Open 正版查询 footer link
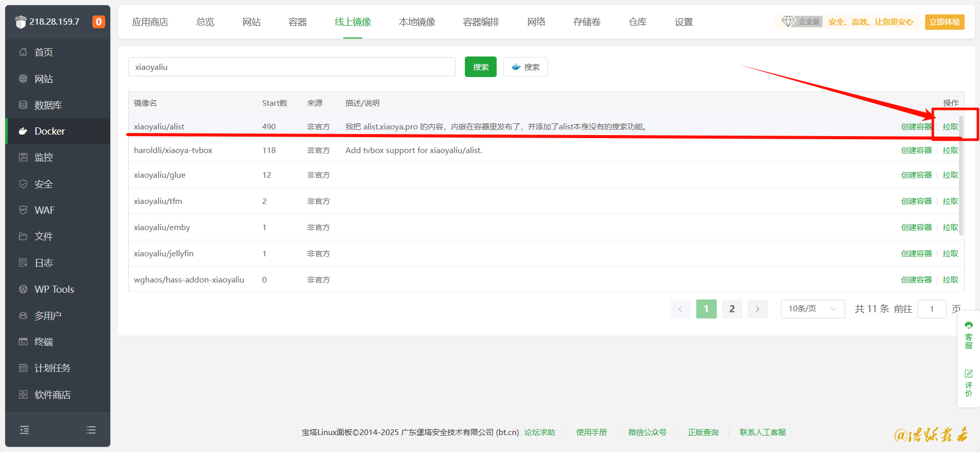The image size is (980, 452). [x=703, y=432]
